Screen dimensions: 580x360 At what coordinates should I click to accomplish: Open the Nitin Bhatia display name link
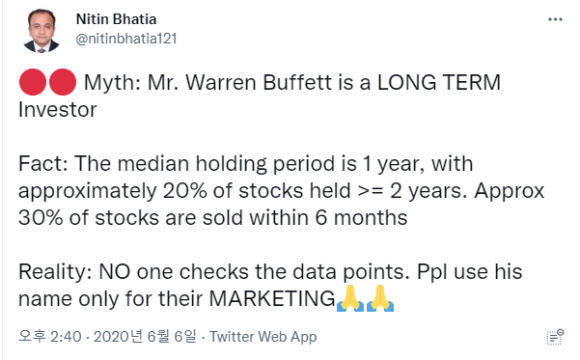click(116, 19)
